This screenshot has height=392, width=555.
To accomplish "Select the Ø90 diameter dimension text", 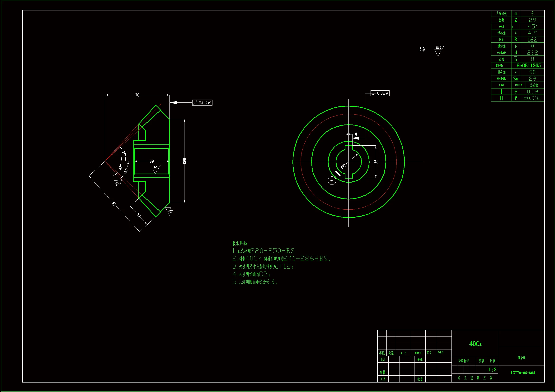I will point(184,161).
